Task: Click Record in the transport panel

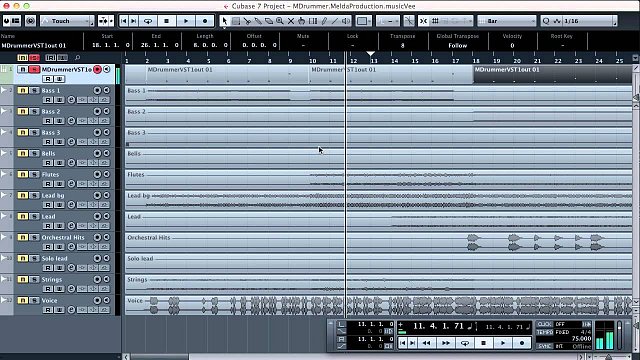Action: coord(522,343)
